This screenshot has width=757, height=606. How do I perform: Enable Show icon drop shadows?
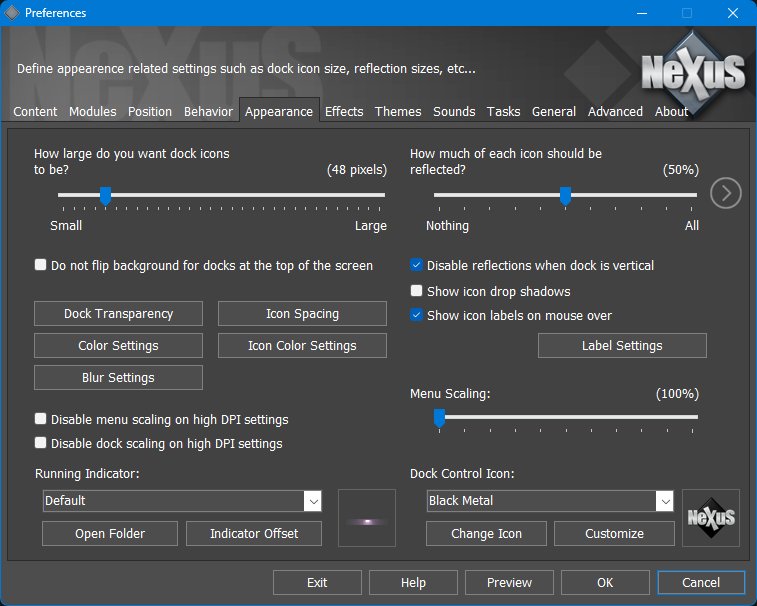click(416, 291)
